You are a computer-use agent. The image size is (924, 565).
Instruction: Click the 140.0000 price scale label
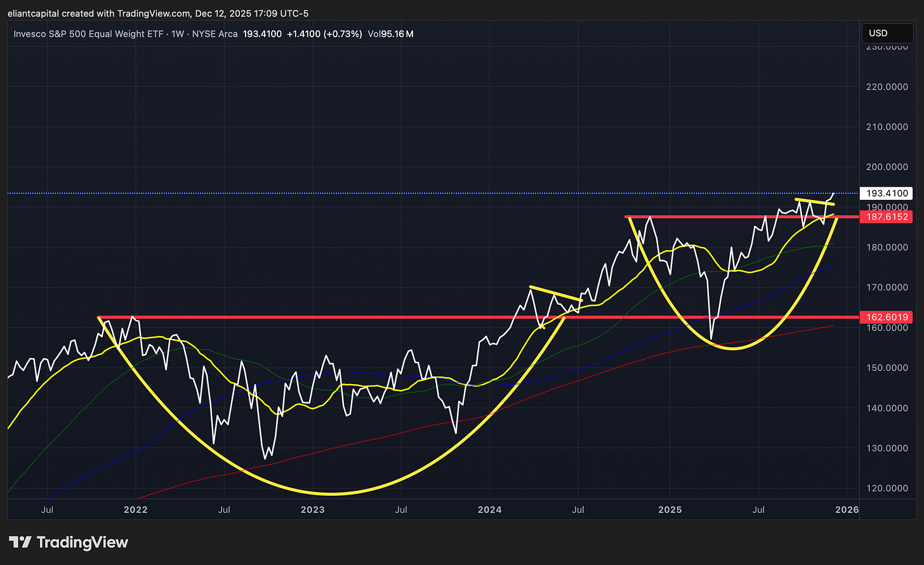[887, 408]
